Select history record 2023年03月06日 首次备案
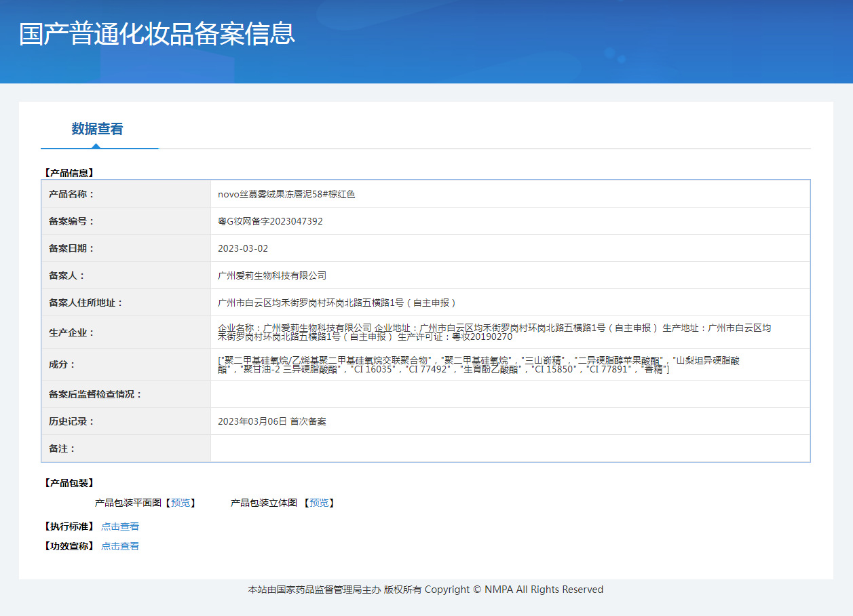The image size is (853, 616). pyautogui.click(x=271, y=421)
